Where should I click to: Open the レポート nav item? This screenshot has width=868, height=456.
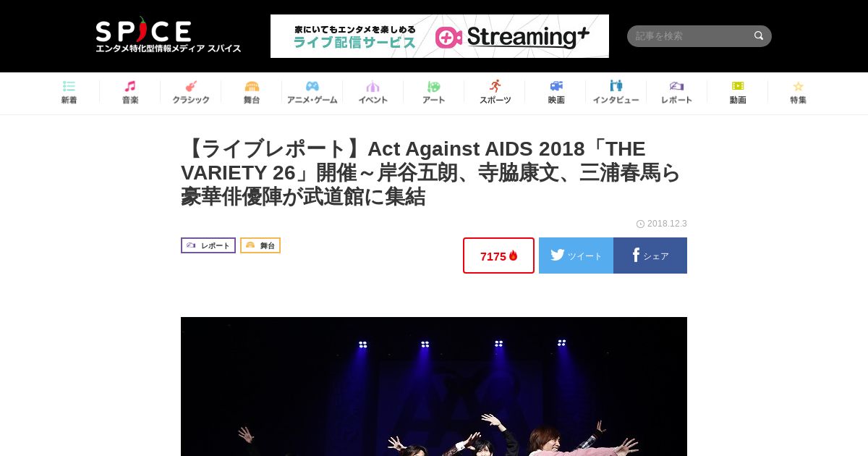677,93
